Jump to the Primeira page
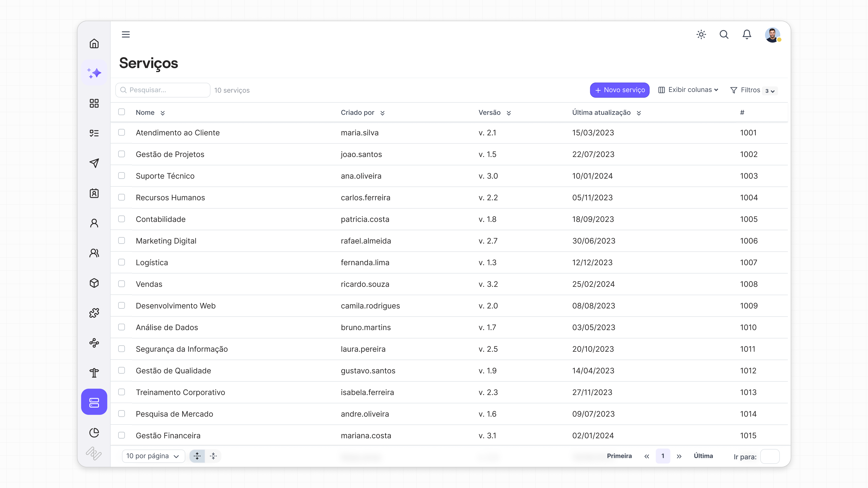 point(619,456)
